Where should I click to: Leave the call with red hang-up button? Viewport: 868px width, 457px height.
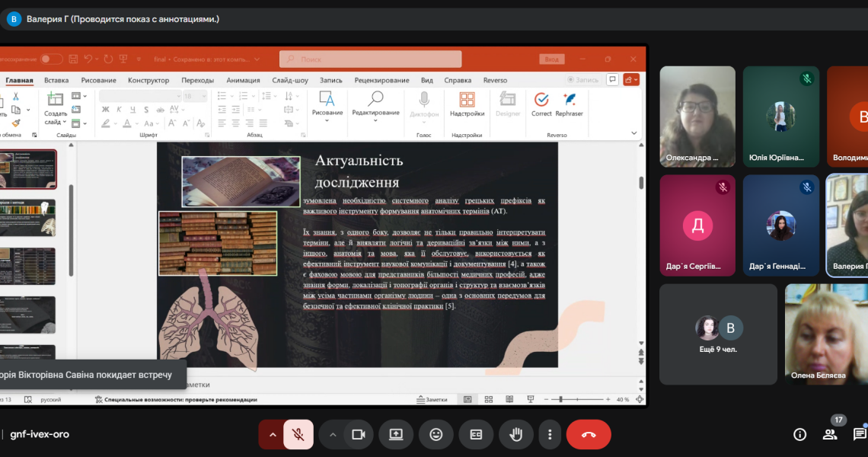pyautogui.click(x=589, y=434)
